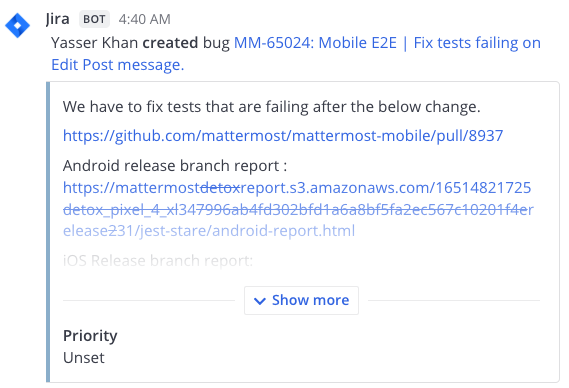The image size is (569, 388).
Task: Click 'Android release branch report :' text
Action: coord(175,166)
